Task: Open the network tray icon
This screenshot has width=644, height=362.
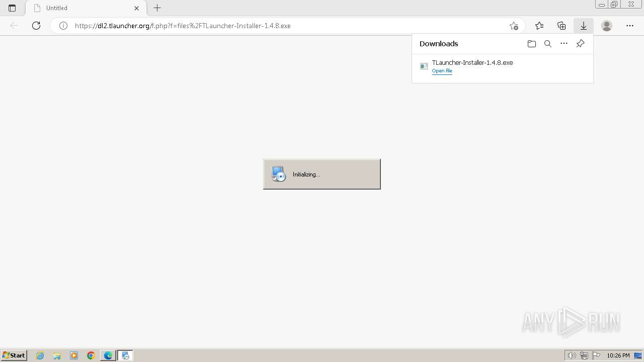Action: point(584,355)
